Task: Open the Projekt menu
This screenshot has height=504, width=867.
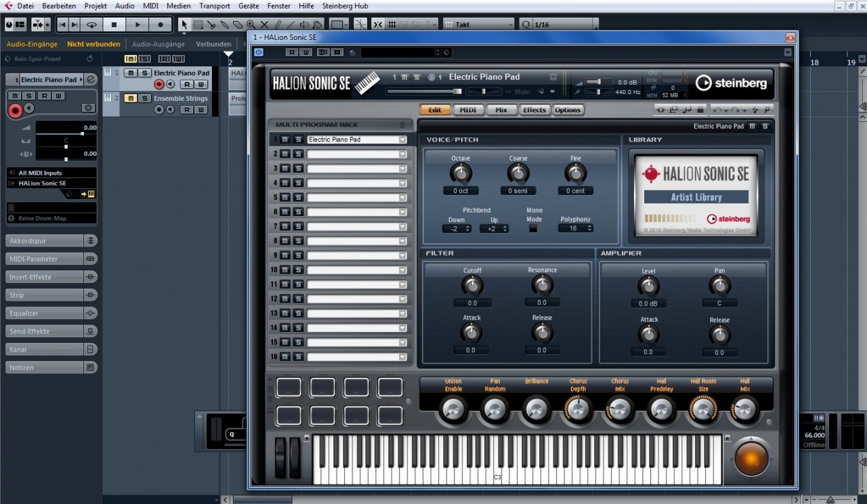Action: coord(96,5)
